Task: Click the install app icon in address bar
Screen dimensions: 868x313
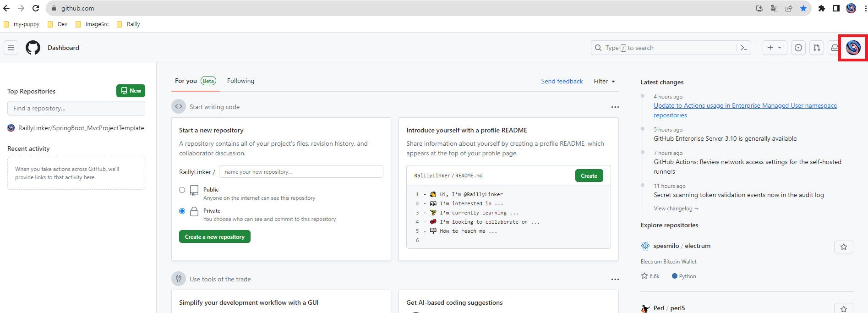Action: [759, 8]
